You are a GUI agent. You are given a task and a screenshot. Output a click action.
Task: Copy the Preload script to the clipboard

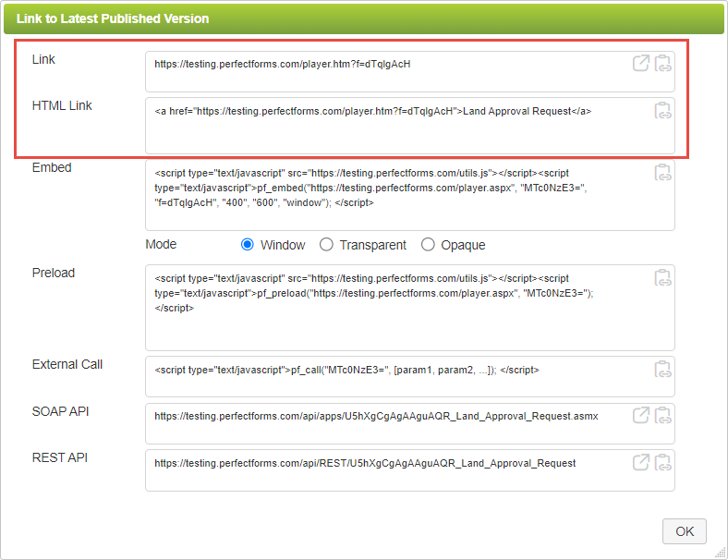click(663, 277)
